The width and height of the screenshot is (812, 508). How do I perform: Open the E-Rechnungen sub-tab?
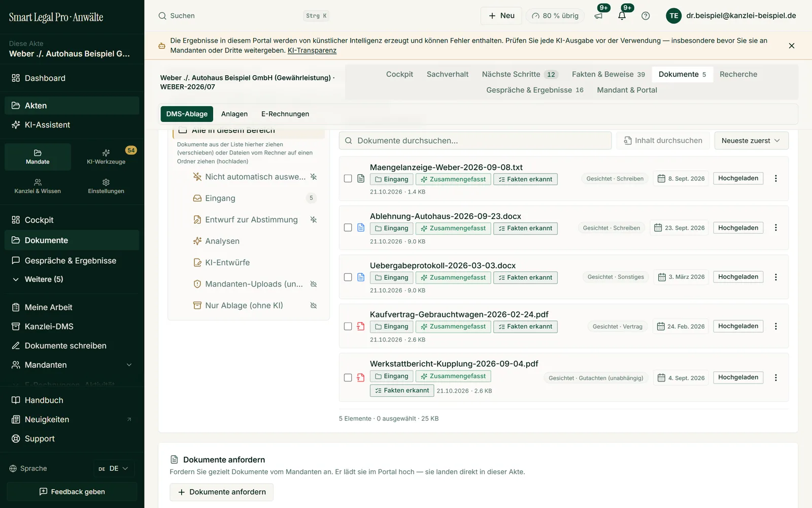click(285, 114)
